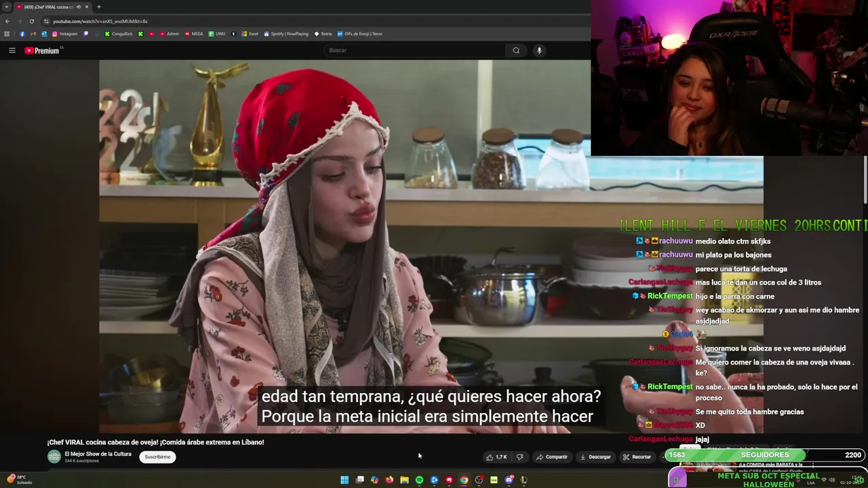Click the channel avatar icon
868x488 pixels.
pyautogui.click(x=54, y=457)
